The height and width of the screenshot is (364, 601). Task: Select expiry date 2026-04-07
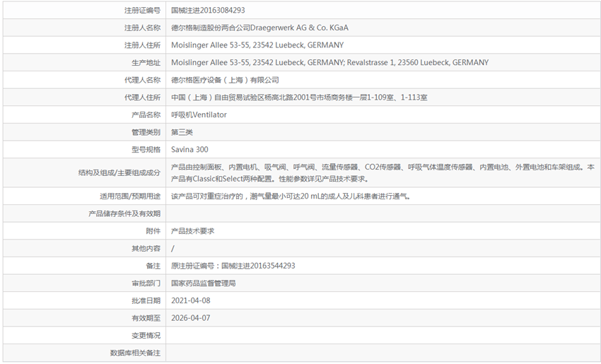click(x=190, y=318)
